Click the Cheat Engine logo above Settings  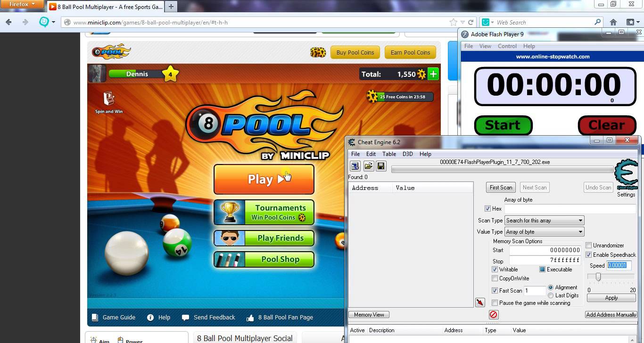(627, 175)
